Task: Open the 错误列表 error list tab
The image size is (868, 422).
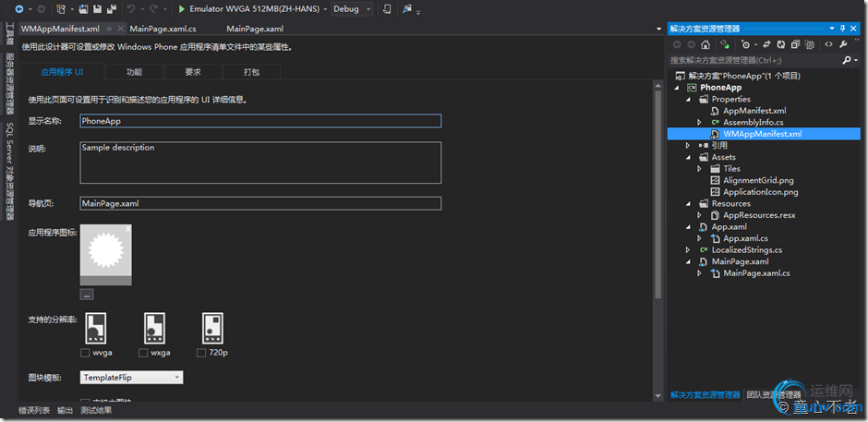Action: 34,410
